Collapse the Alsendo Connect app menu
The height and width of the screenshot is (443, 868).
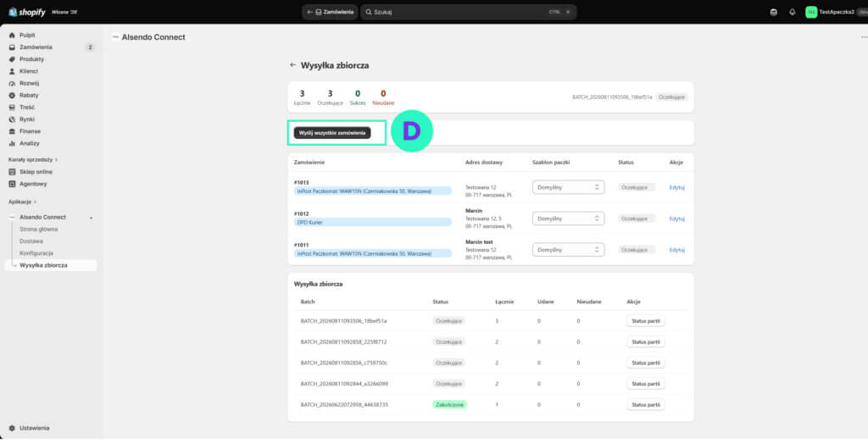click(x=92, y=218)
